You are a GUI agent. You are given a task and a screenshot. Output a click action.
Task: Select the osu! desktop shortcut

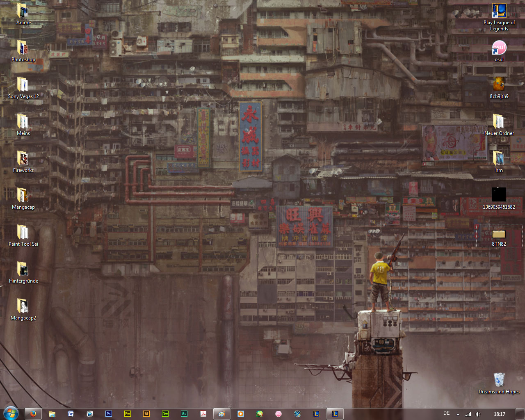pyautogui.click(x=499, y=51)
